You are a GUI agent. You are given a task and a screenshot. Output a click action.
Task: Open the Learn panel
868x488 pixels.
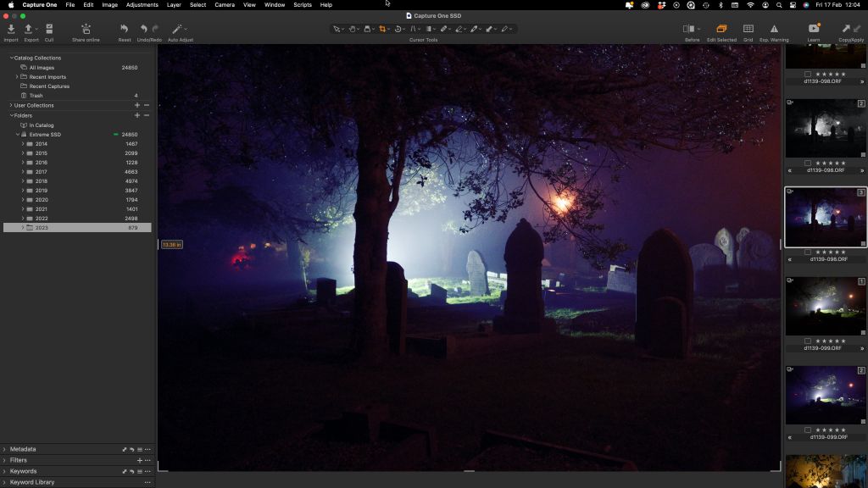pos(814,32)
